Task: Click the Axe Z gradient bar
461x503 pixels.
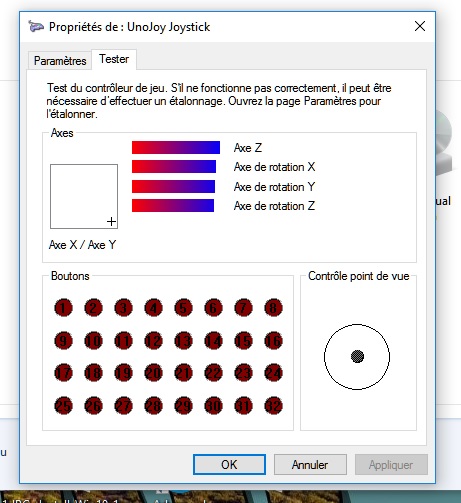Action: point(176,147)
